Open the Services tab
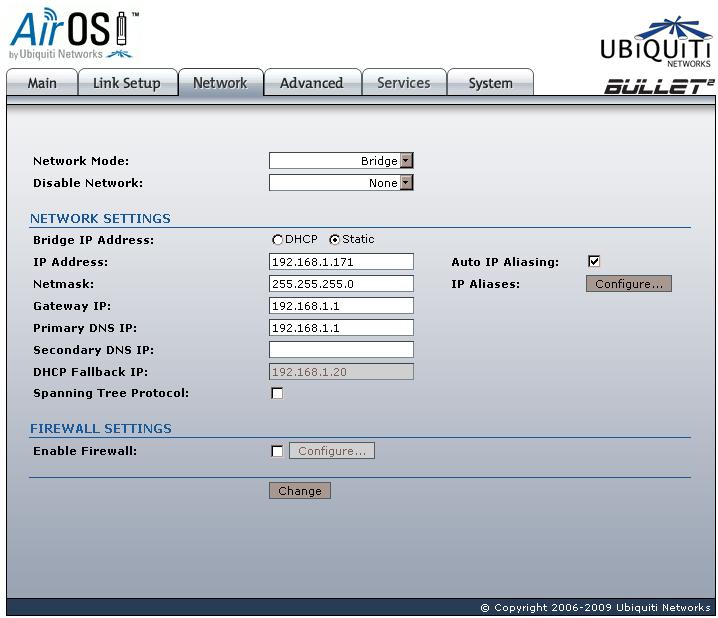This screenshot has height=618, width=718. click(404, 83)
